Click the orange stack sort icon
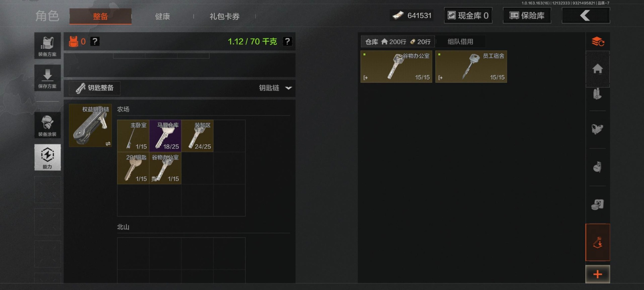Image resolution: width=644 pixels, height=290 pixels. coord(597,42)
